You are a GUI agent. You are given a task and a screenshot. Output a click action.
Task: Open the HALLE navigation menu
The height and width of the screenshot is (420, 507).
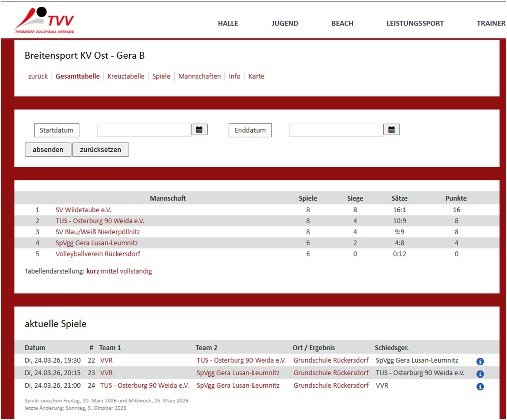tap(228, 23)
